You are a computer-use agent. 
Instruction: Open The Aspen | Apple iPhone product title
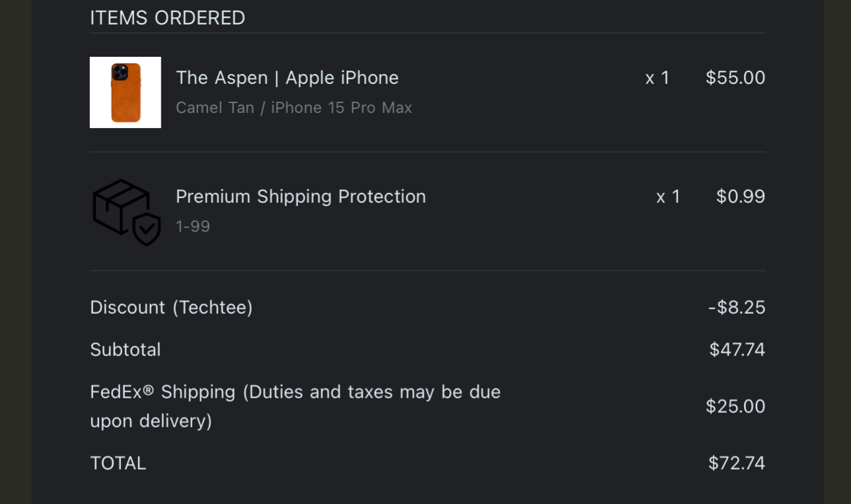click(287, 78)
